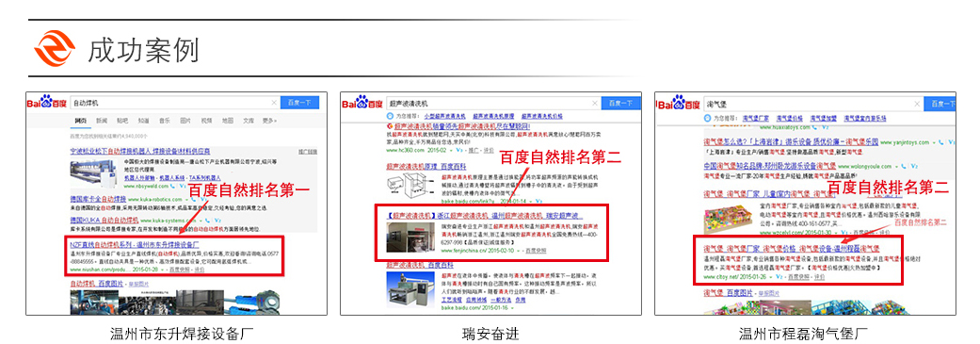Open the 超声波清洗机价格 suggestion link

542,116
